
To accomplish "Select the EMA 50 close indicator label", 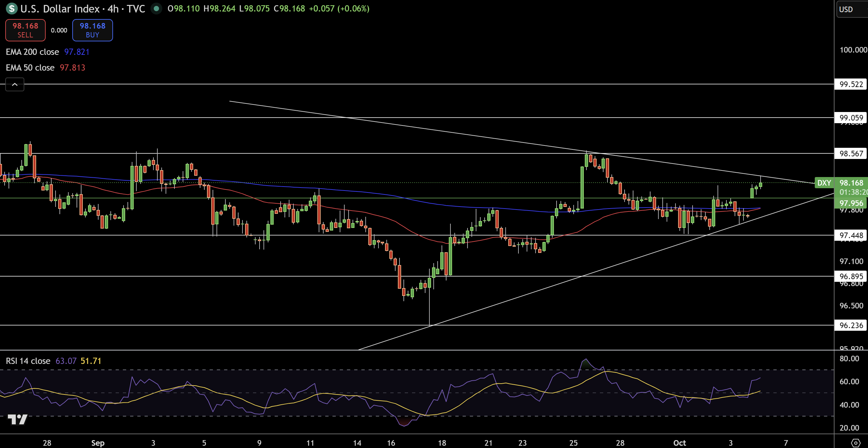I will point(30,68).
